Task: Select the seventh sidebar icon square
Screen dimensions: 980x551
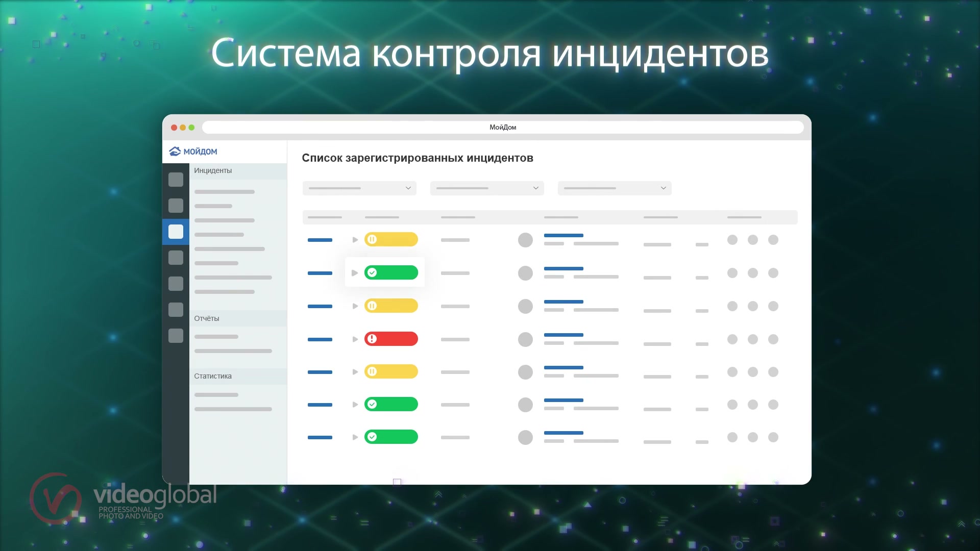Action: (x=176, y=336)
